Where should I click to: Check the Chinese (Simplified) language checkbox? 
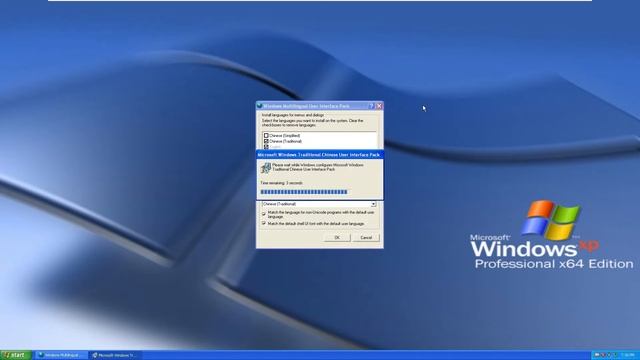point(266,136)
